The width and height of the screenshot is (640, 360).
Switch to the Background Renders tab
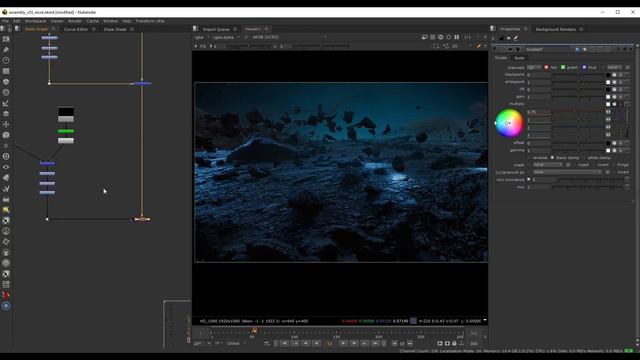[556, 29]
